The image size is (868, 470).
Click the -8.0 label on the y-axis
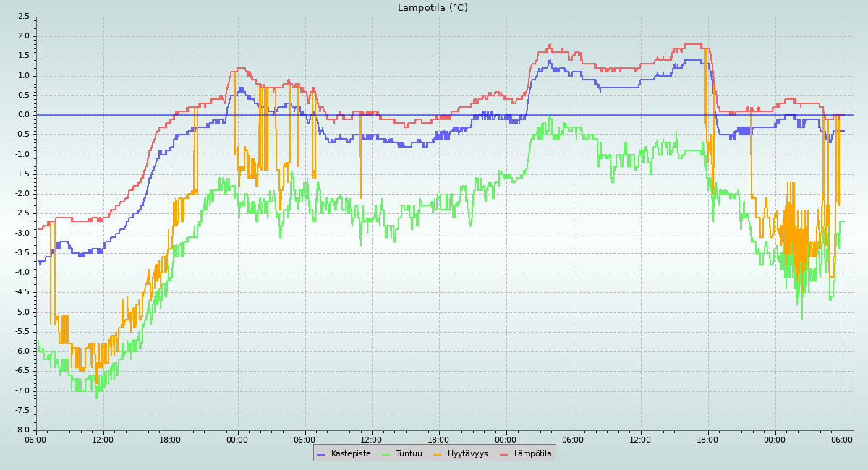point(22,430)
